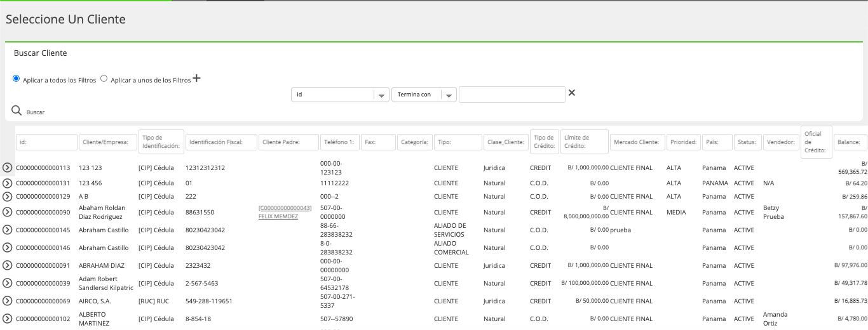Focus the 'Límite de Crédito:' filter field
This screenshot has width=868, height=330.
[x=584, y=142]
